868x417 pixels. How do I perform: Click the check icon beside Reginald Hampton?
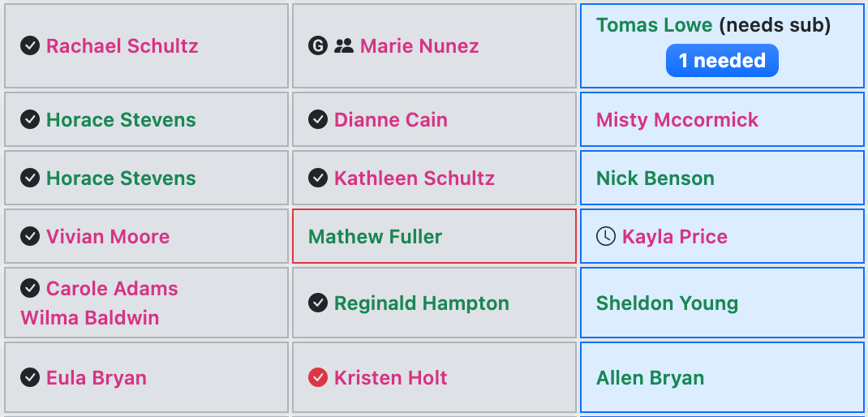click(318, 303)
